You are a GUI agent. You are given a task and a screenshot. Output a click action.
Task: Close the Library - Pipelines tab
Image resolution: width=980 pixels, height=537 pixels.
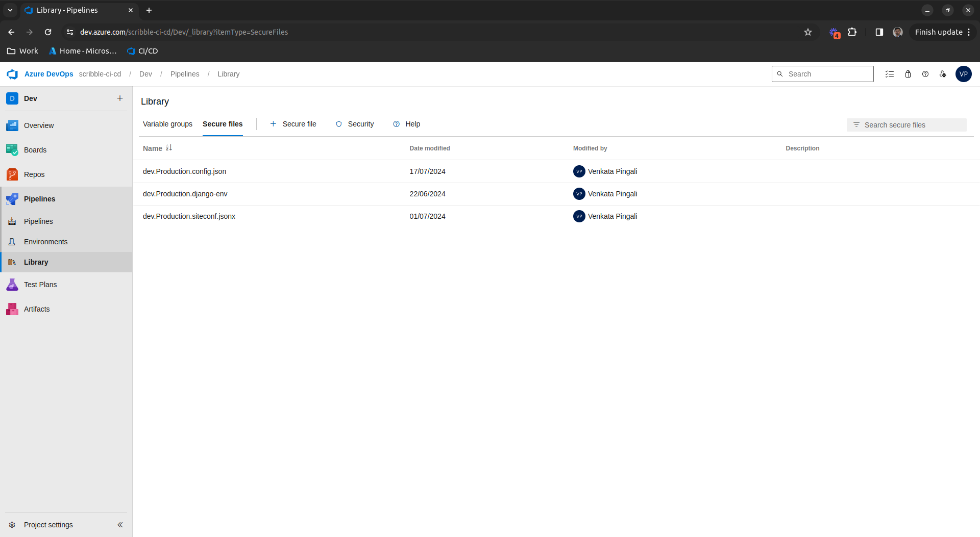[131, 10]
